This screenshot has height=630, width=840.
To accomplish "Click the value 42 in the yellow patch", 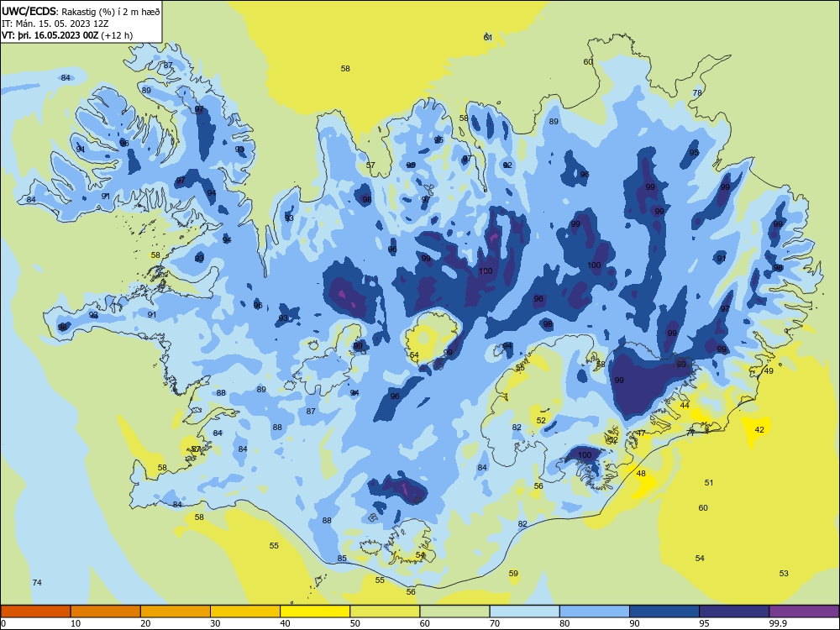I will coord(759,429).
